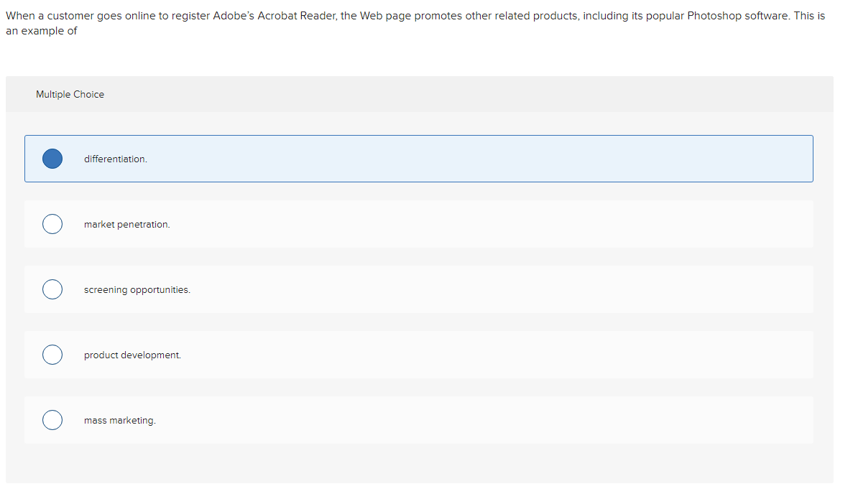Click the empty circle beside screening opportunities

pos(52,289)
